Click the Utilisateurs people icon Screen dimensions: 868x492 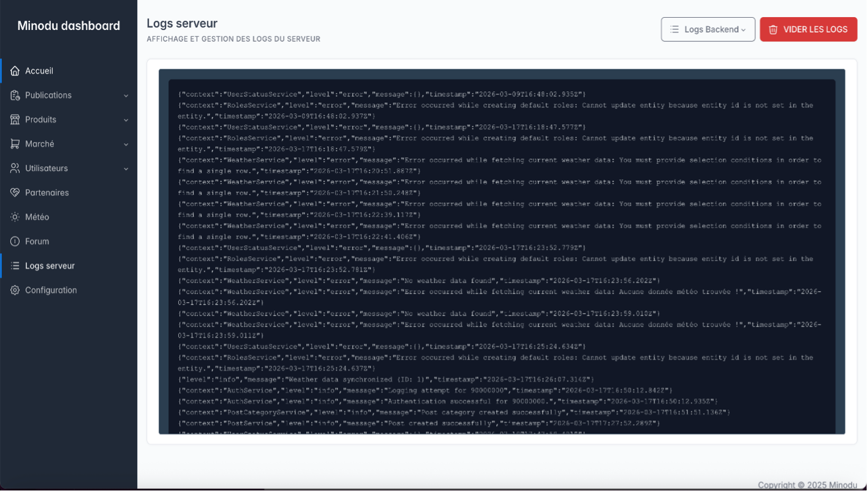coord(15,168)
